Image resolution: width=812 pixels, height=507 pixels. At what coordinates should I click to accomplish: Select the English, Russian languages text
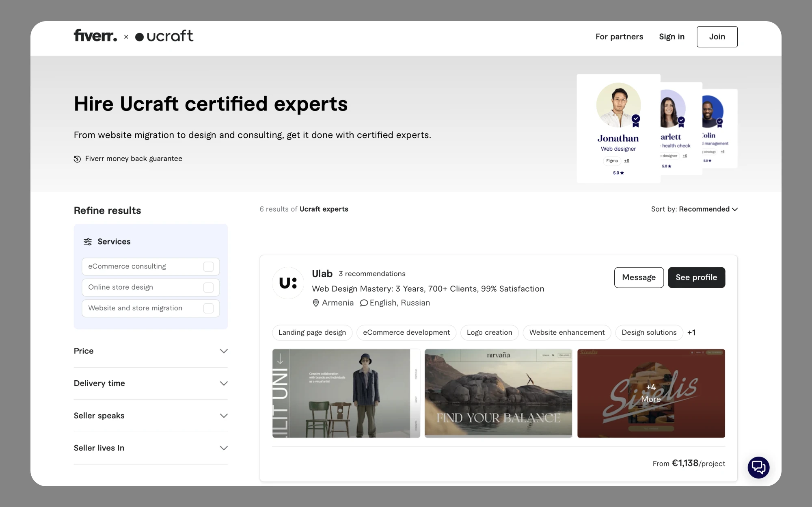[400, 303]
